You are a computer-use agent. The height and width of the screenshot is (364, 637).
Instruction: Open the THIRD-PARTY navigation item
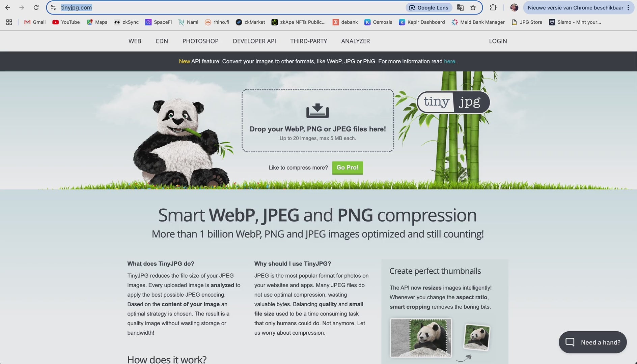pos(309,41)
